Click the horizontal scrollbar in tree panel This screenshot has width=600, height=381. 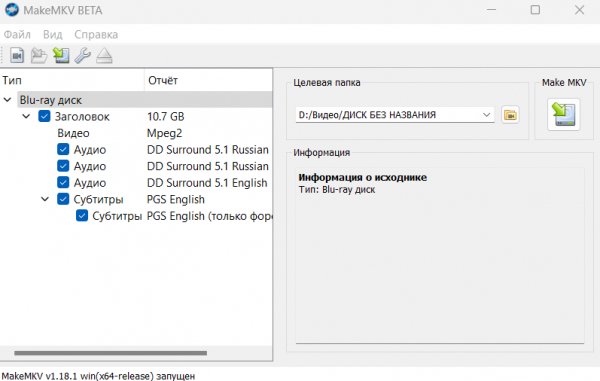coord(111,353)
